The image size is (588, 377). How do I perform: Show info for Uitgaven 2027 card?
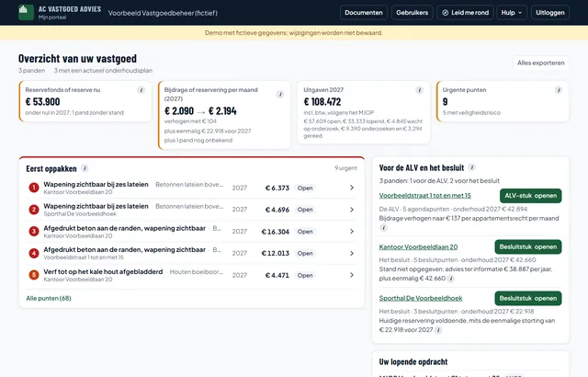(x=419, y=90)
